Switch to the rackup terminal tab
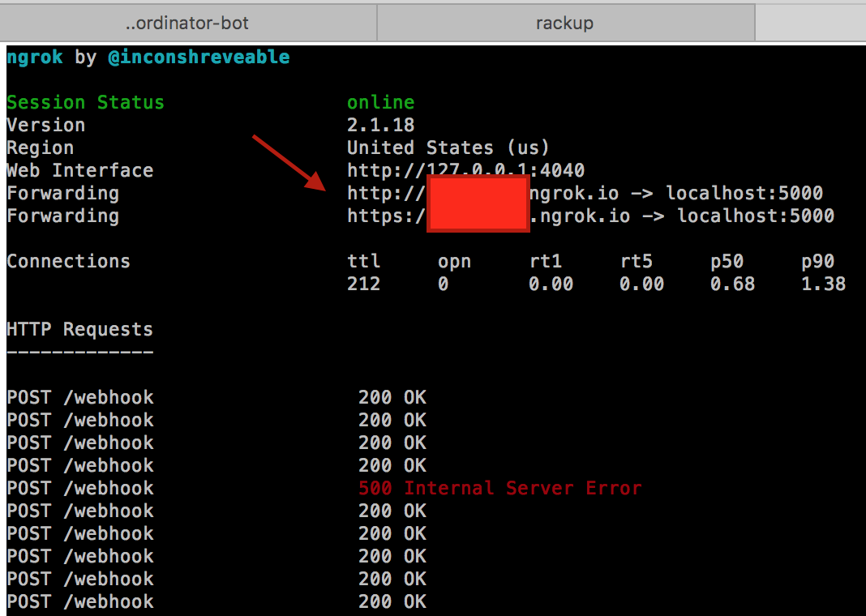 [x=565, y=23]
